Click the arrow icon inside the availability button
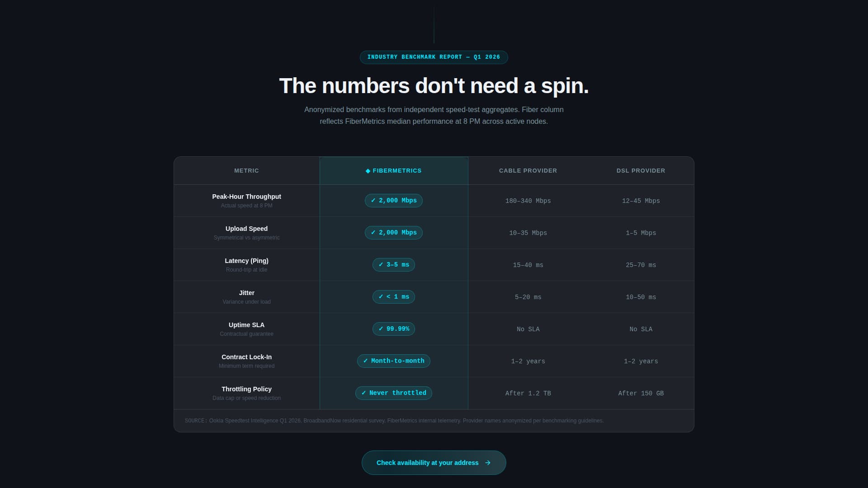 (488, 463)
